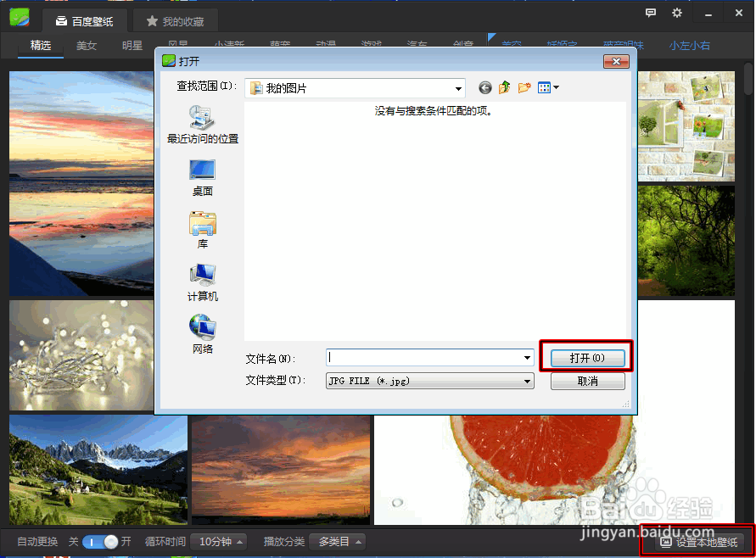Screen dimensions: 756x558
Task: Close the 打开 dialog
Action: pos(616,61)
